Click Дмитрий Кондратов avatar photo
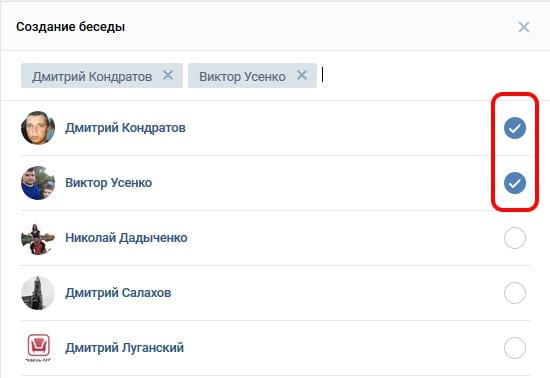The width and height of the screenshot is (550, 378). (38, 128)
